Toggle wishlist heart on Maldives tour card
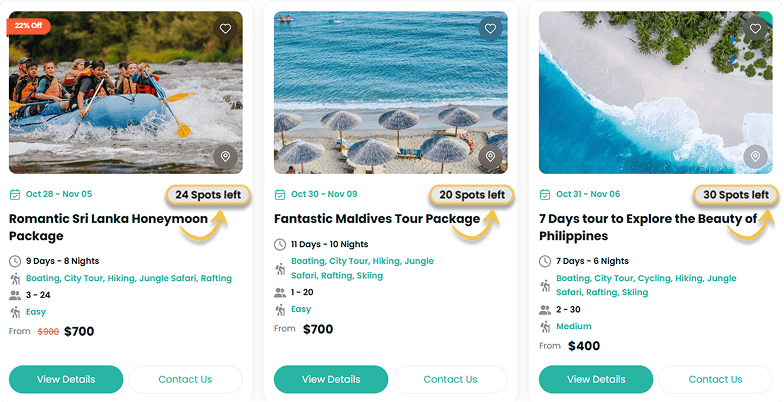Viewport: 784px width, 402px height. (x=490, y=29)
